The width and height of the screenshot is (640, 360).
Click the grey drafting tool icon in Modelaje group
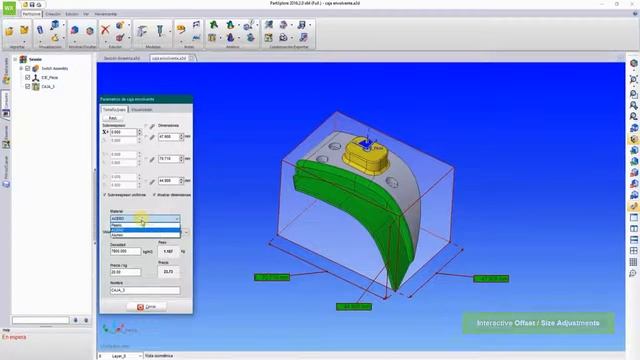142,31
